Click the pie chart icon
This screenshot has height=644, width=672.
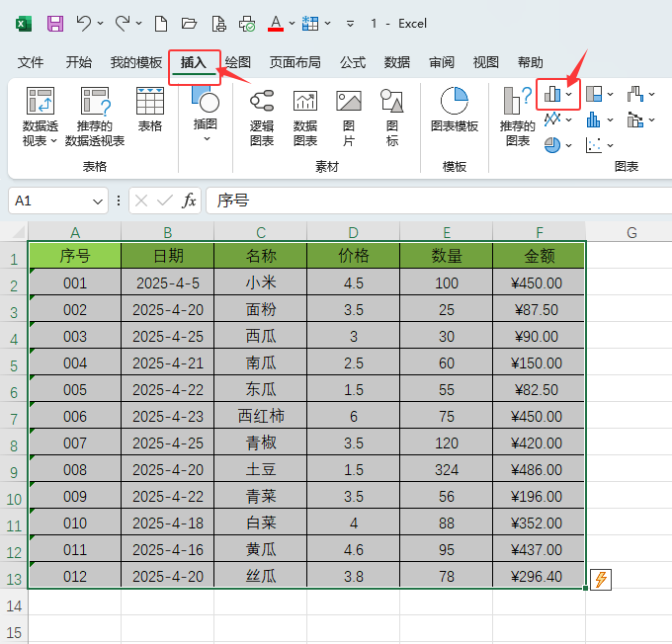pyautogui.click(x=552, y=145)
